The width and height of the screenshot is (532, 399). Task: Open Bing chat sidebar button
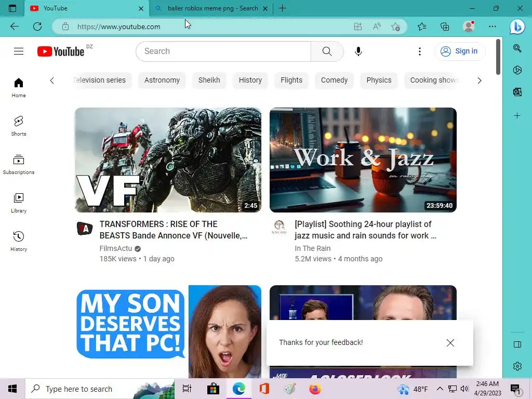tap(517, 26)
